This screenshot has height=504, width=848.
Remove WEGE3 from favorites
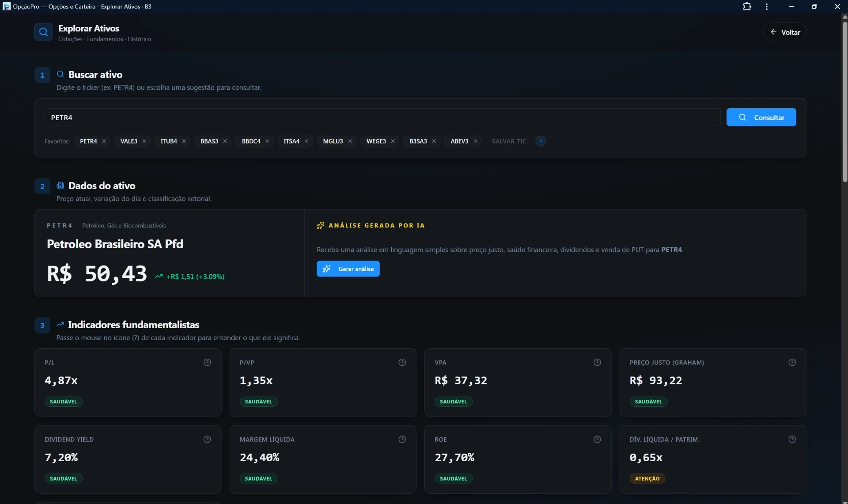393,141
